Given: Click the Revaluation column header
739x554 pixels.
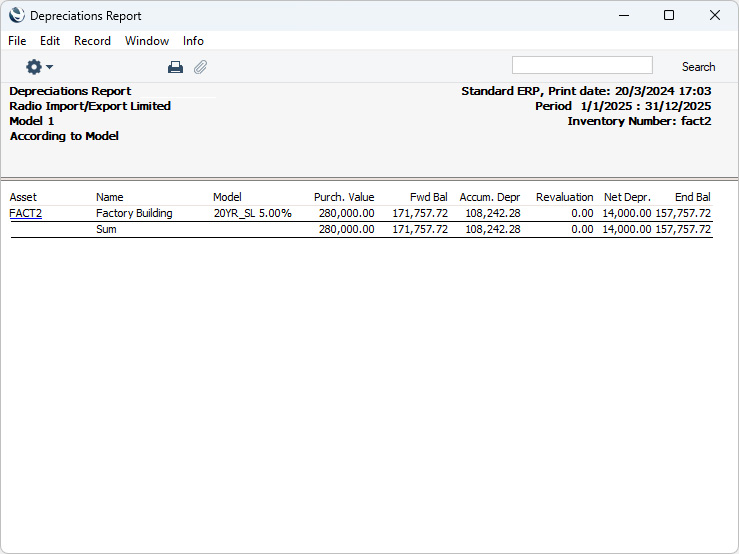Looking at the screenshot, I should [x=565, y=197].
